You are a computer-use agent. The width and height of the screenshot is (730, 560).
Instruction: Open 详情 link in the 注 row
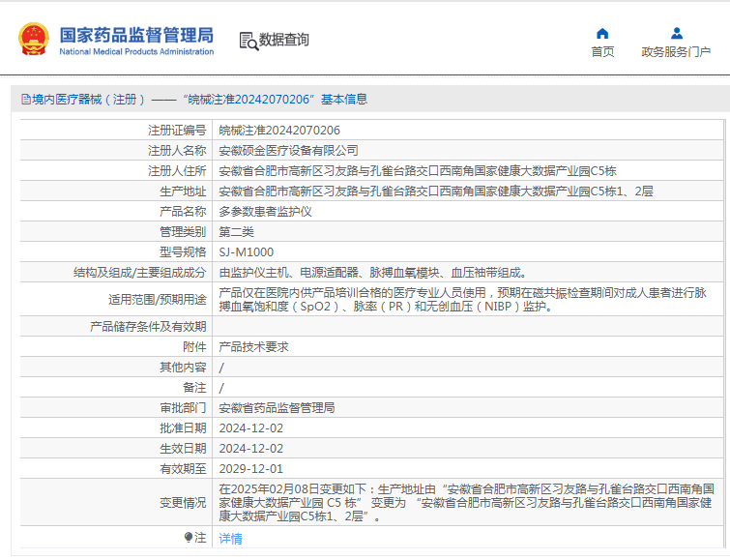pos(230,539)
